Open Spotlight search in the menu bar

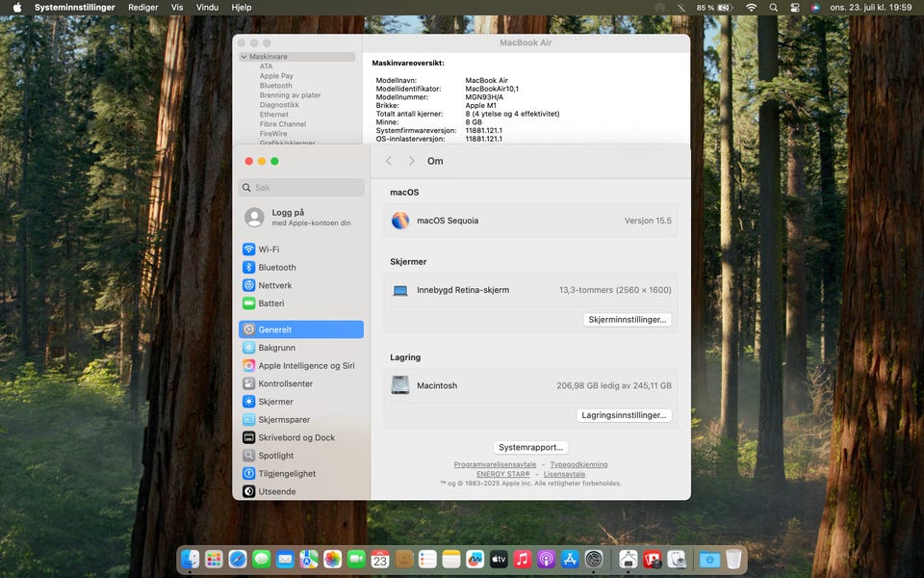[773, 8]
